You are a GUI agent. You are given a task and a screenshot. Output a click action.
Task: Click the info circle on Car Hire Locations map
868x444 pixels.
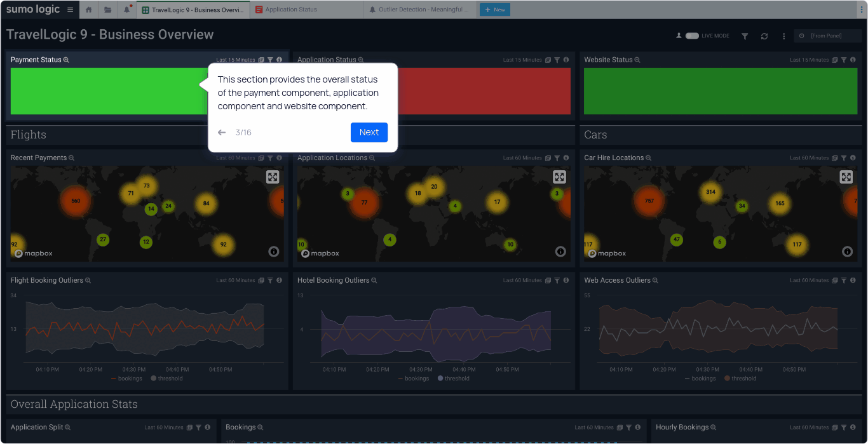(847, 252)
